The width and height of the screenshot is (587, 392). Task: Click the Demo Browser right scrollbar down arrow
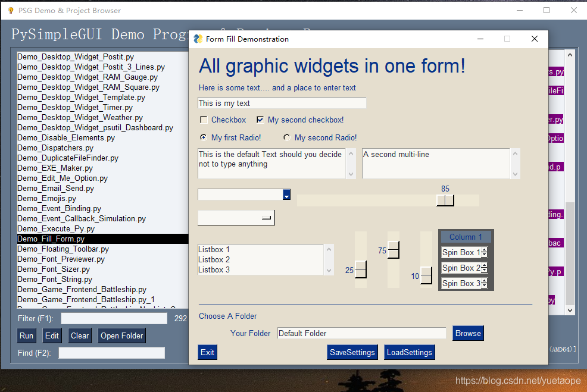(570, 310)
